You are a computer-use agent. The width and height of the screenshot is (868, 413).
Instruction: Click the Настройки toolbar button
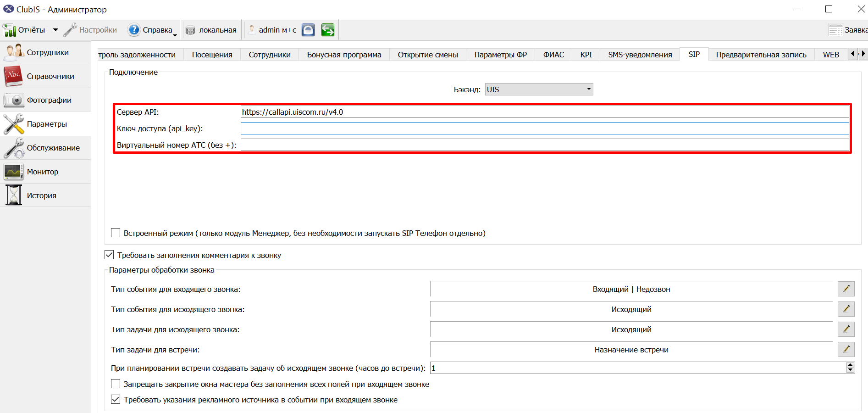pyautogui.click(x=90, y=30)
